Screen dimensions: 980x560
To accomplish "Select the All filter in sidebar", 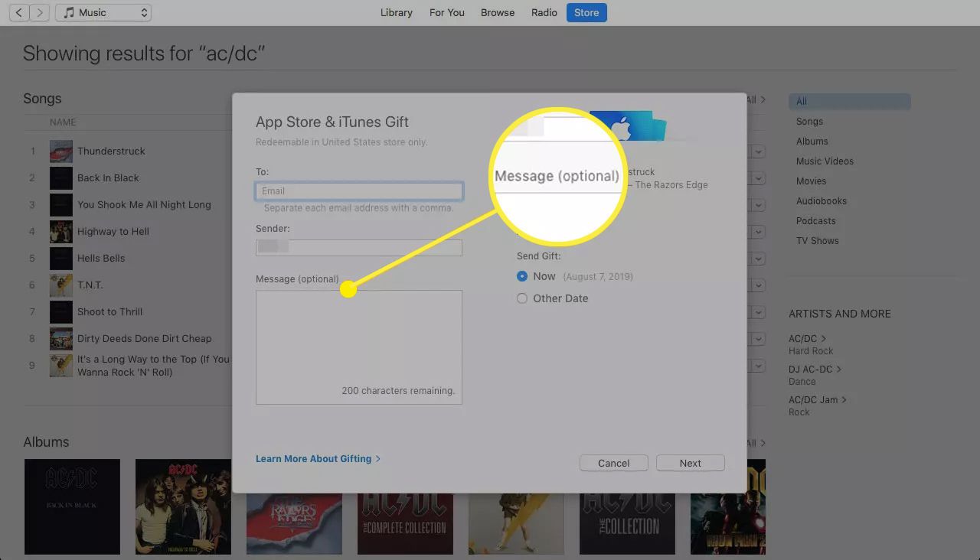I will [850, 101].
